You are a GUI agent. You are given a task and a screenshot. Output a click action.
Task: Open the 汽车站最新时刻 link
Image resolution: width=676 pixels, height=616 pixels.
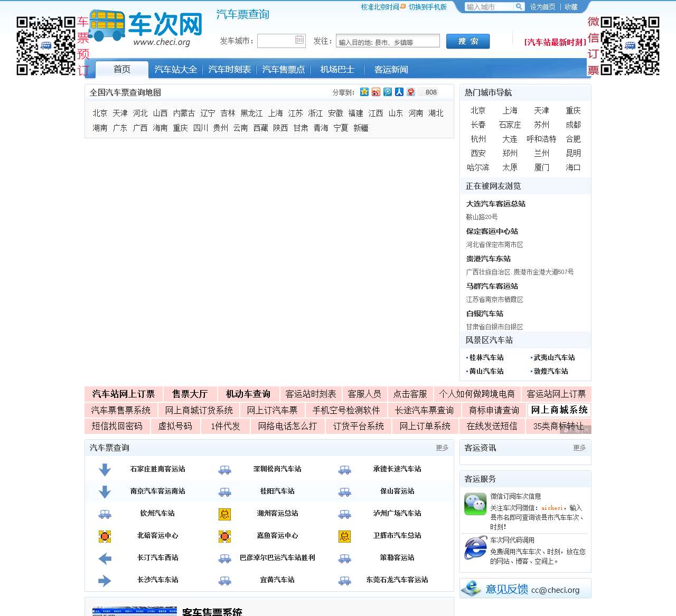[x=555, y=42]
